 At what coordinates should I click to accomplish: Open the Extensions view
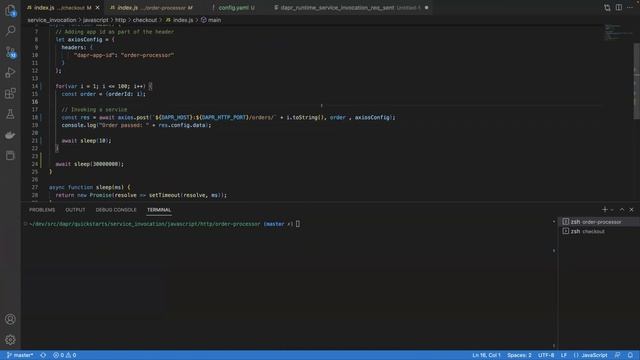pyautogui.click(x=10, y=93)
